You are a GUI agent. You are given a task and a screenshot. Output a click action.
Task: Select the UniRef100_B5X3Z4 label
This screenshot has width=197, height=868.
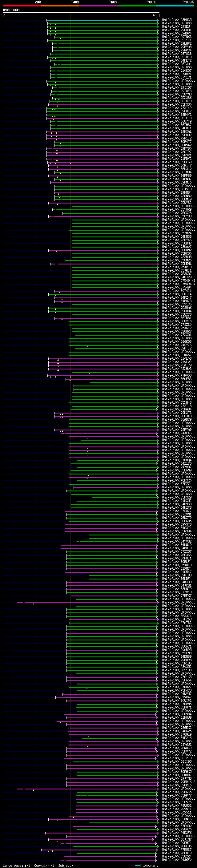pos(177,616)
